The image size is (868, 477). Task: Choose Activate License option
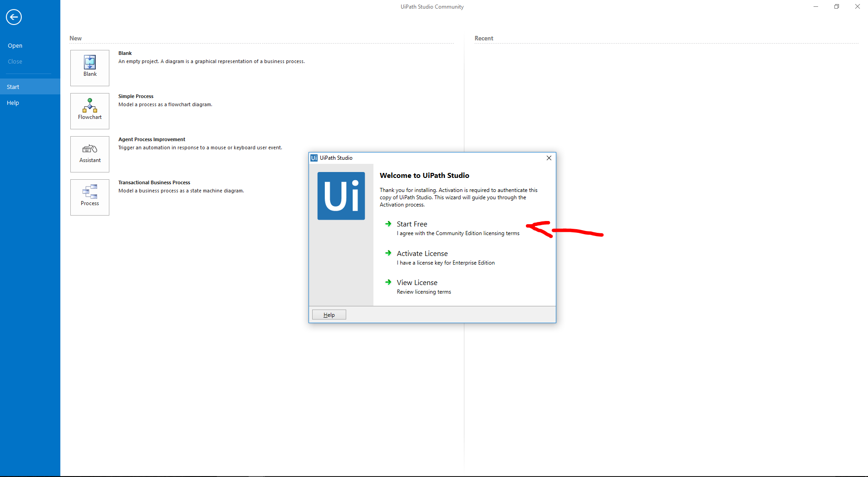pyautogui.click(x=422, y=254)
